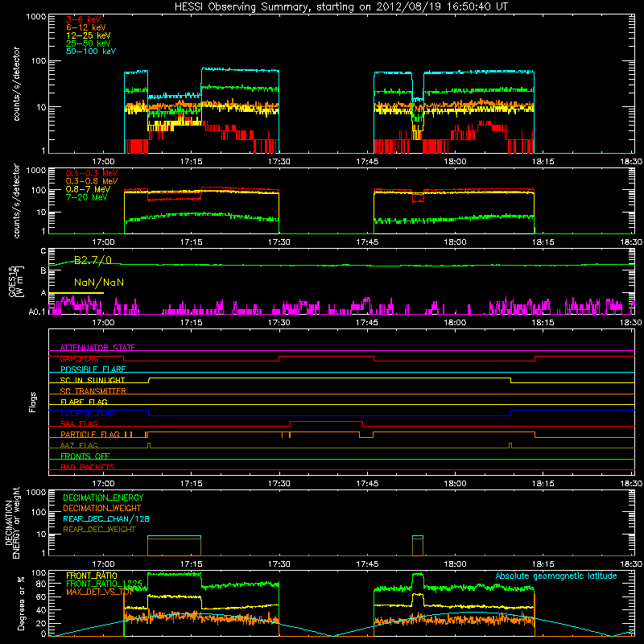Select the A0.1 tick label on GOES axis
644x644 pixels.
pyautogui.click(x=37, y=312)
